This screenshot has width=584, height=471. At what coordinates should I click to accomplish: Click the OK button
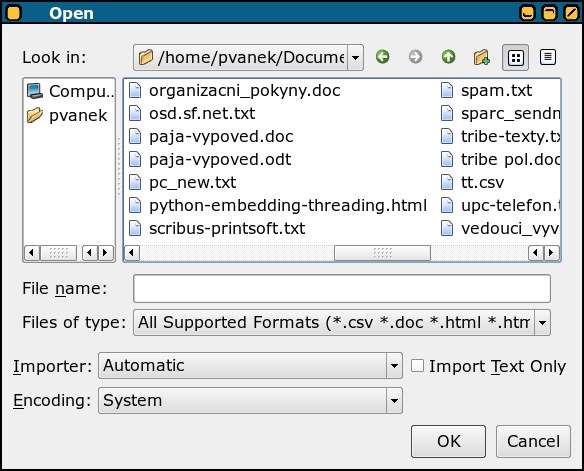coord(448,442)
